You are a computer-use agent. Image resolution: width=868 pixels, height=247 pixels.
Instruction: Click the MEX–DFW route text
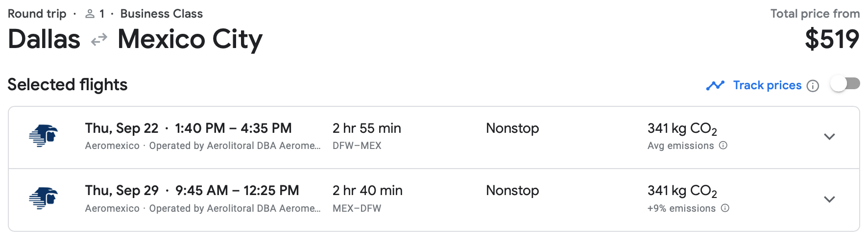pyautogui.click(x=357, y=208)
